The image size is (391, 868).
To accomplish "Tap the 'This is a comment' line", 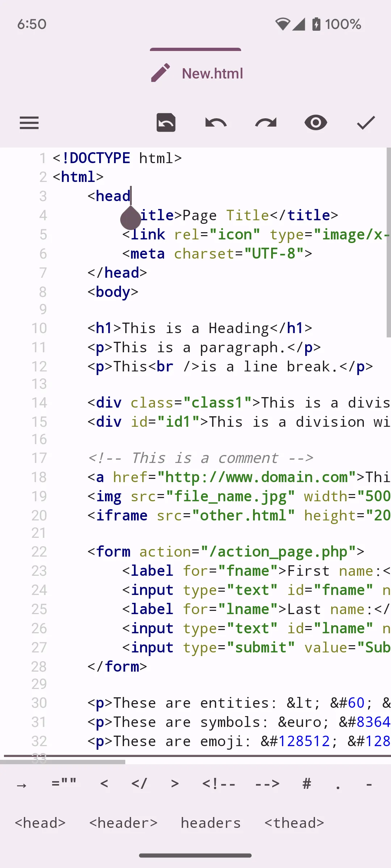I will (x=201, y=458).
